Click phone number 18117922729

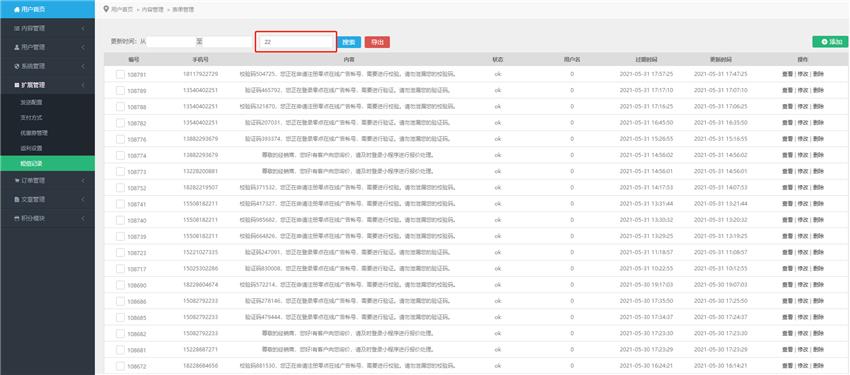201,74
